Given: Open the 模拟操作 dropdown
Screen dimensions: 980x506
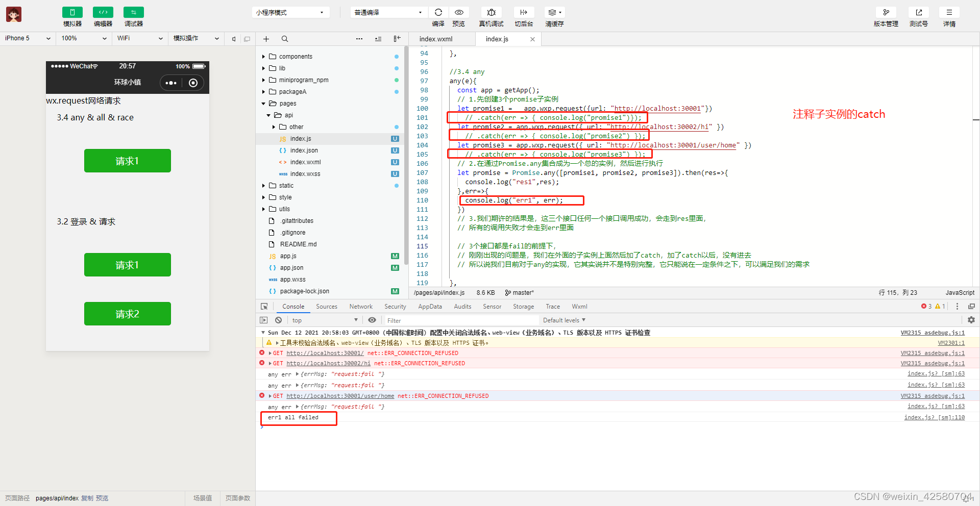Looking at the screenshot, I should (196, 38).
